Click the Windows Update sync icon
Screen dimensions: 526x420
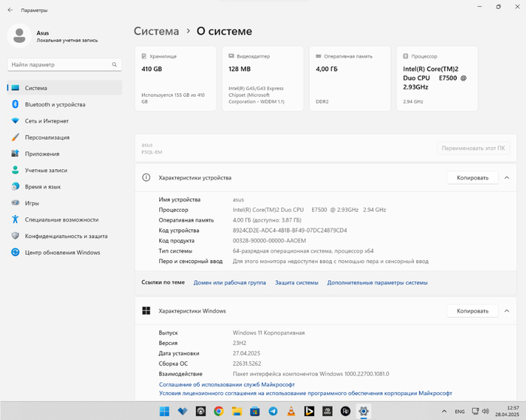coord(15,252)
